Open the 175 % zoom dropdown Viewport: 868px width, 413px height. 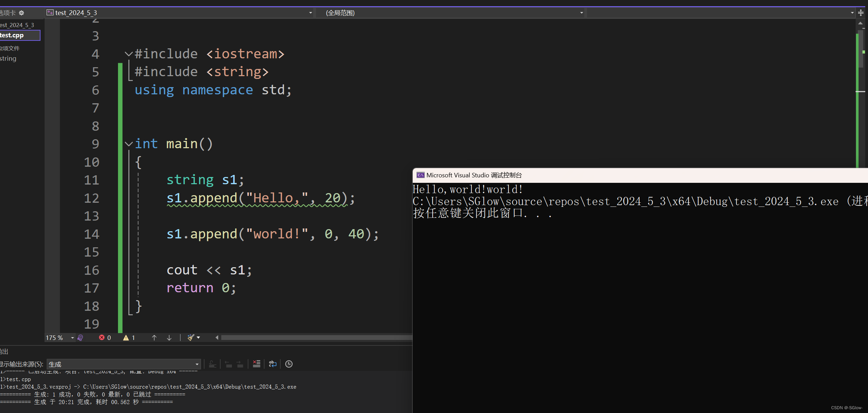(x=72, y=338)
